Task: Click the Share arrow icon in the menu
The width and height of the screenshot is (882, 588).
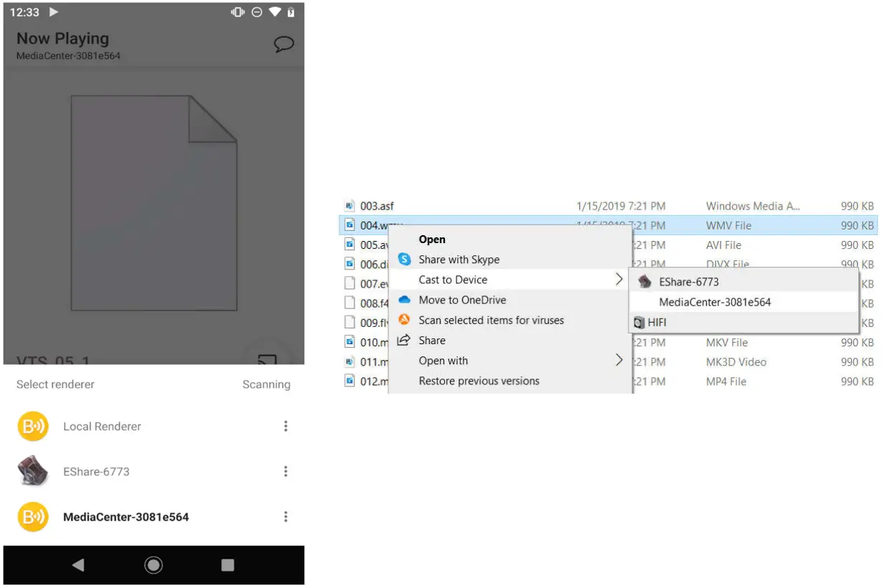Action: pos(404,340)
